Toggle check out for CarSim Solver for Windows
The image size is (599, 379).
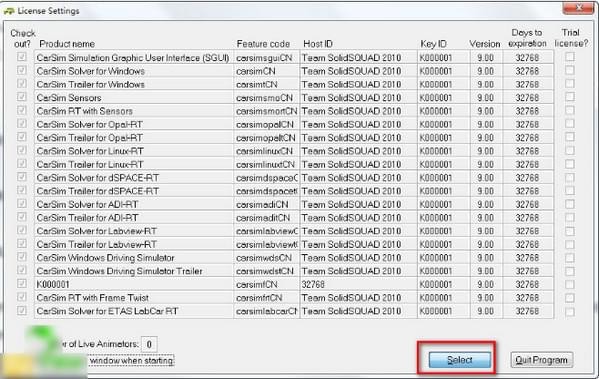22,70
